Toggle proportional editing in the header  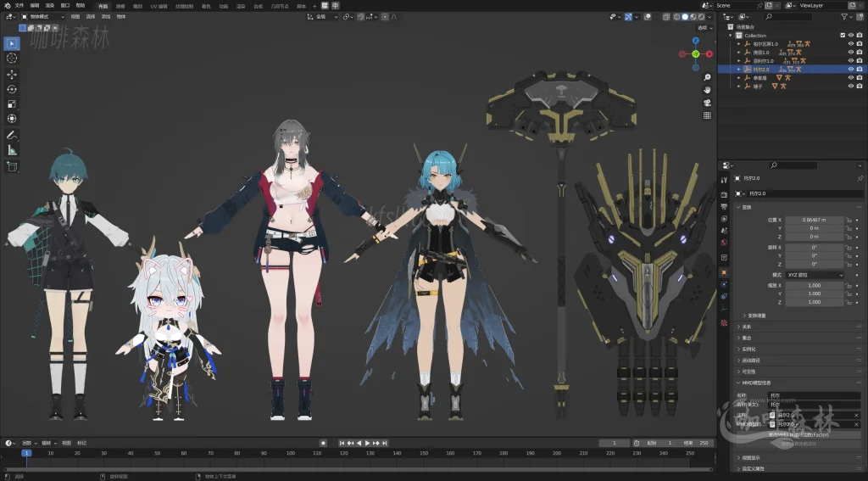[x=384, y=17]
